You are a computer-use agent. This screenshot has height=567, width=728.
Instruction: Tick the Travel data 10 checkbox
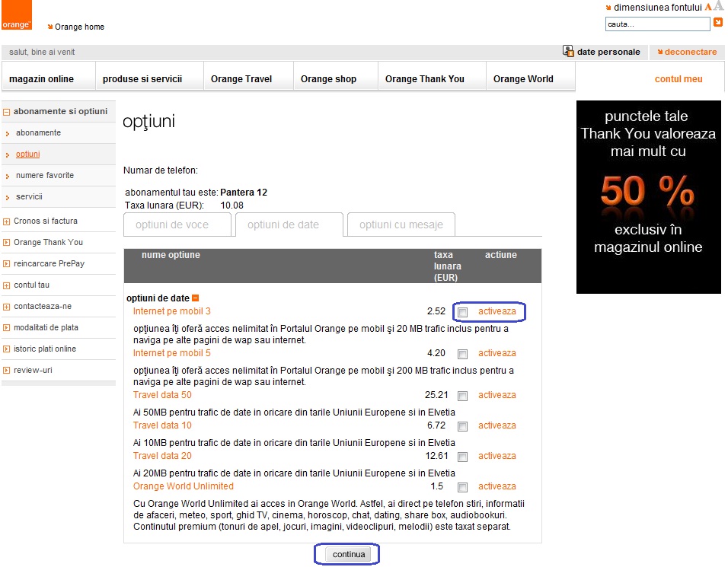[462, 426]
